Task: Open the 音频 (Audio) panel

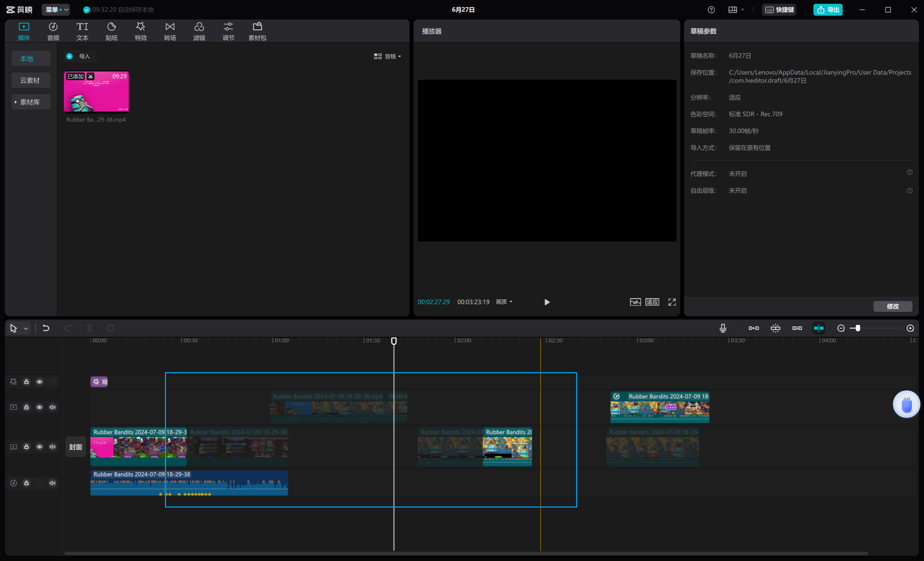Action: tap(53, 31)
